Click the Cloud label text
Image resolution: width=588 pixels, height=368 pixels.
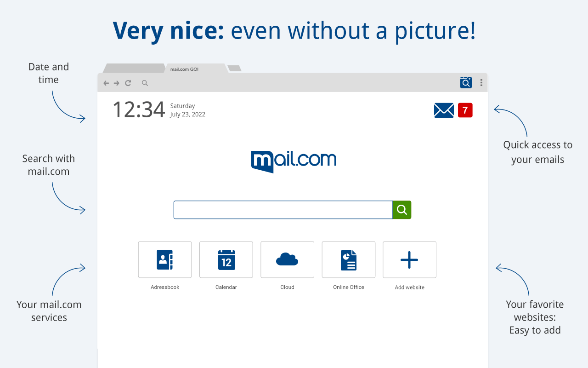coord(288,287)
